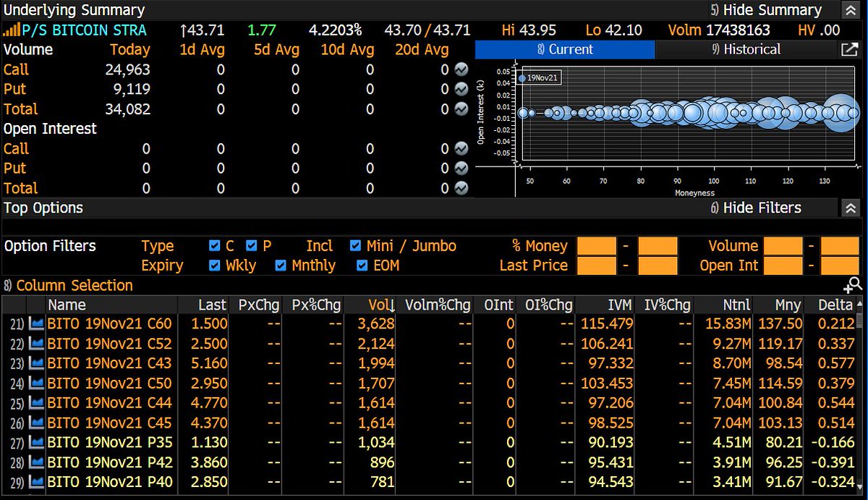Click the sparkline icon beside Call volume row
Viewport: 868px width, 500px height.
[x=461, y=69]
